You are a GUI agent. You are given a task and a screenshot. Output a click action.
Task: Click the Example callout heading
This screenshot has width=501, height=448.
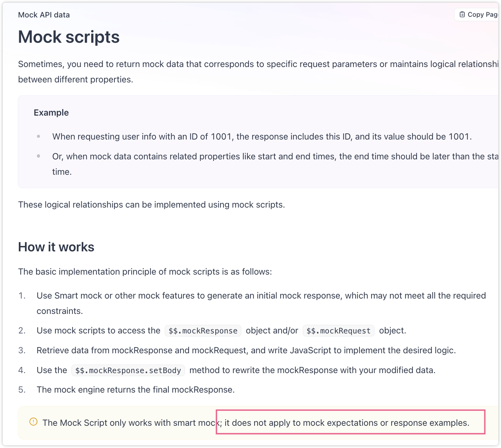coord(51,113)
